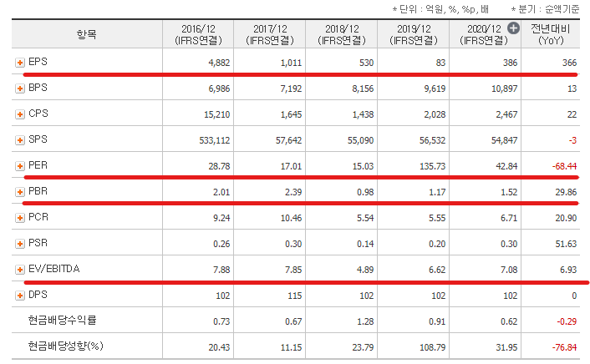This screenshot has width=590, height=364.
Task: Select the 2019/12 (IFRS연결) column header
Action: pos(414,34)
